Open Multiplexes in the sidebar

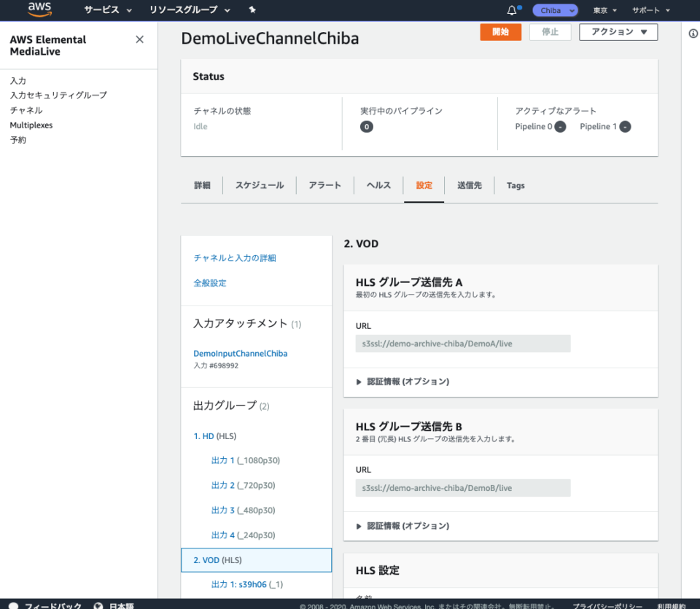(x=31, y=125)
